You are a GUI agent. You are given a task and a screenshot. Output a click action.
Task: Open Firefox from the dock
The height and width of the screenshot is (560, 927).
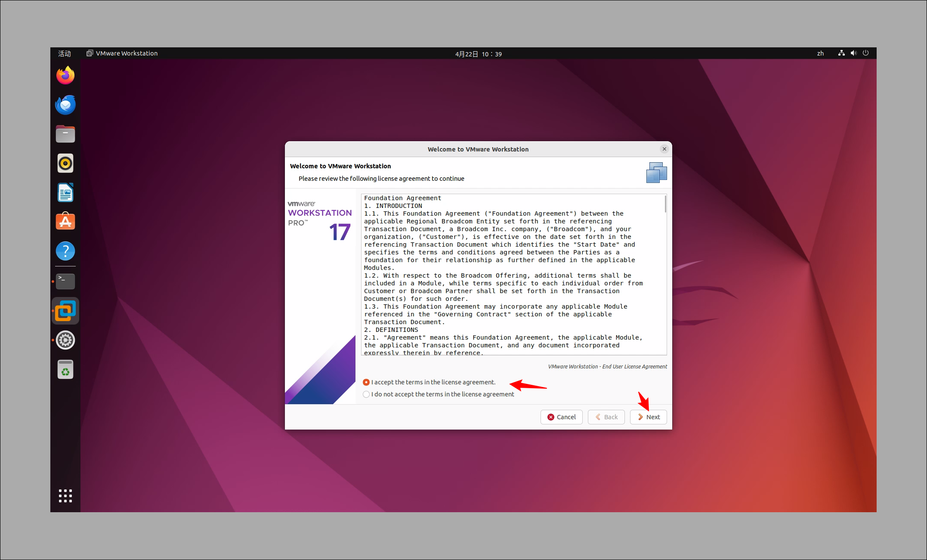click(65, 75)
